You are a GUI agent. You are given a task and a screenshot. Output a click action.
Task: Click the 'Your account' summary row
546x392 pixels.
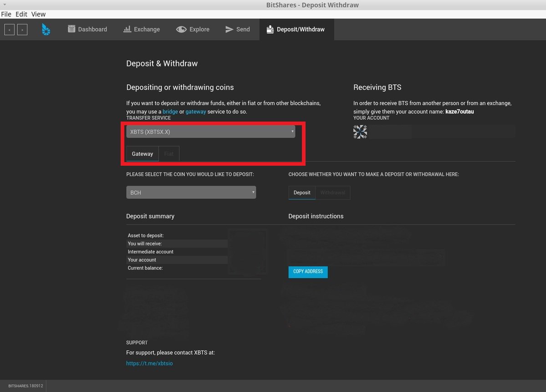point(177,260)
